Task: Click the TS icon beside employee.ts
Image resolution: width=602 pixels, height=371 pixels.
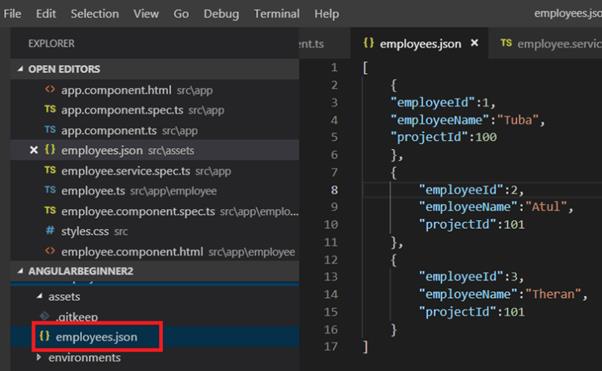Action: pyautogui.click(x=50, y=190)
